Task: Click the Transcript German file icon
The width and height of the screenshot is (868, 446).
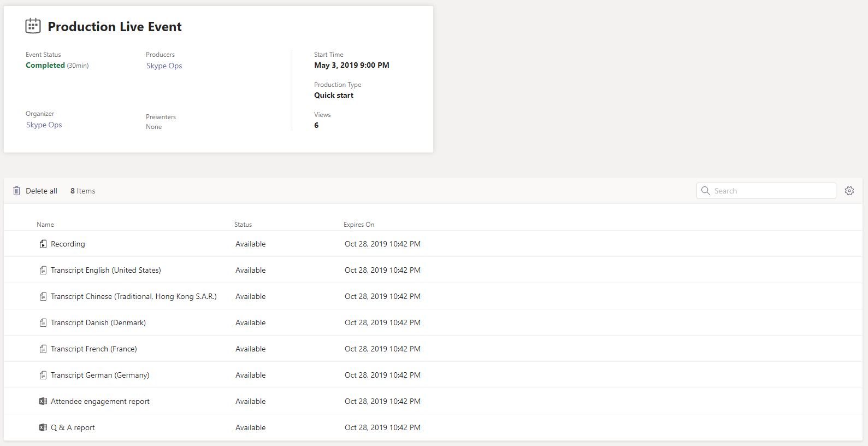Action: pos(43,375)
